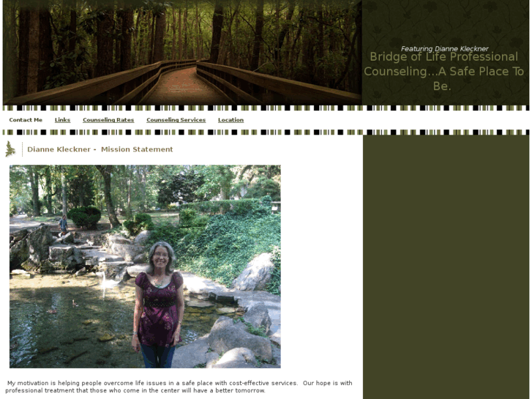Click the Featuring Dianne Kleckner tagline
532x399 pixels.
444,48
